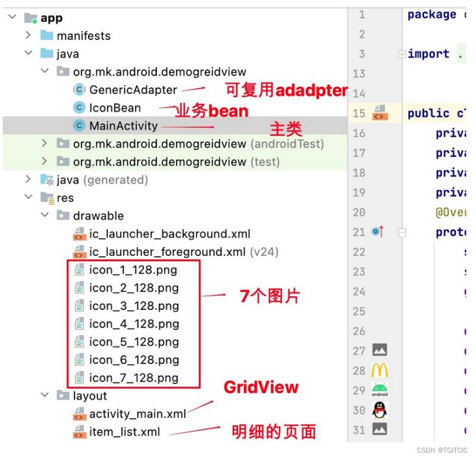Select icon_4_128.png in drawable
The image size is (476, 458).
[134, 324]
